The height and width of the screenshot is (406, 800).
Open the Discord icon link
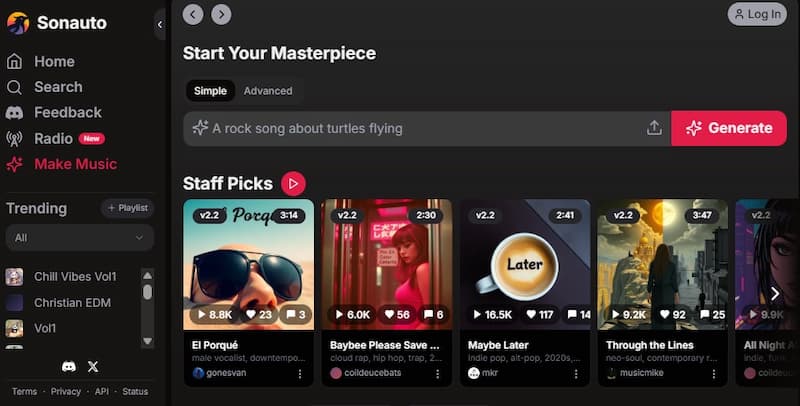tap(68, 367)
